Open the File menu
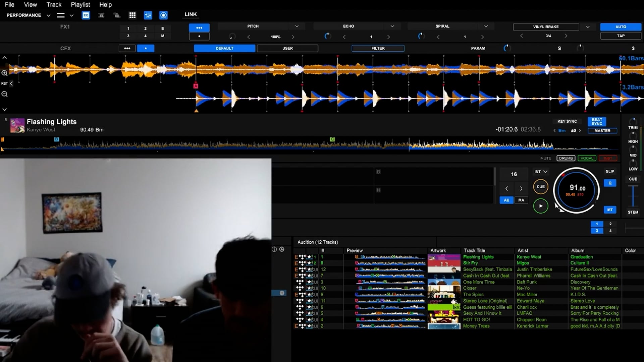 (9, 5)
